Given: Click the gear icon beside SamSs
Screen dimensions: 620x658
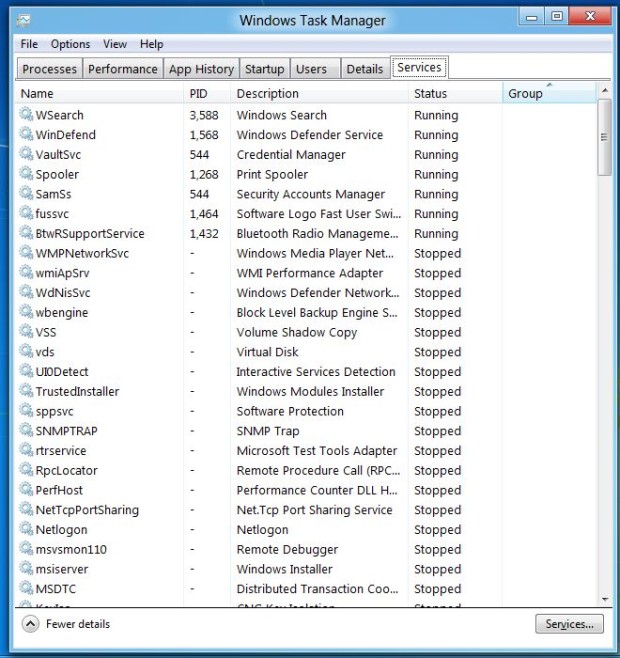Looking at the screenshot, I should (x=26, y=193).
